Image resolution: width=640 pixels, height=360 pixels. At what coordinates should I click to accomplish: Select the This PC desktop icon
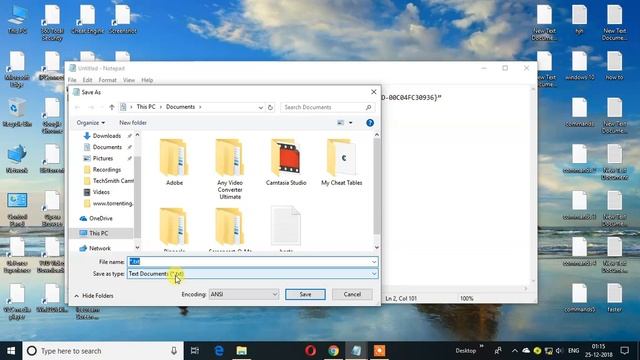coord(17,19)
